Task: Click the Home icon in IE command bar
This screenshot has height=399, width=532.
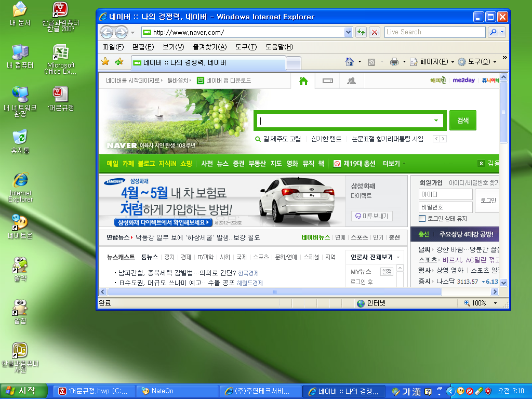Action: [x=350, y=62]
